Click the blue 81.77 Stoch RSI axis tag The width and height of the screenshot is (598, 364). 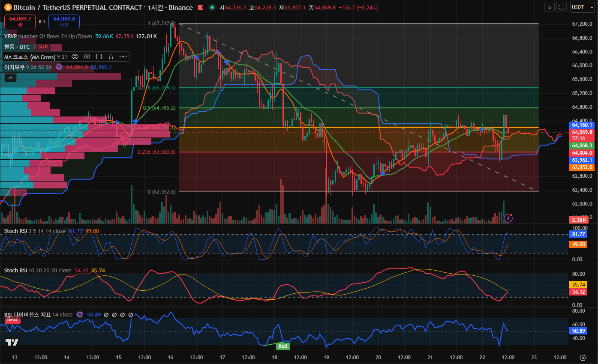578,235
